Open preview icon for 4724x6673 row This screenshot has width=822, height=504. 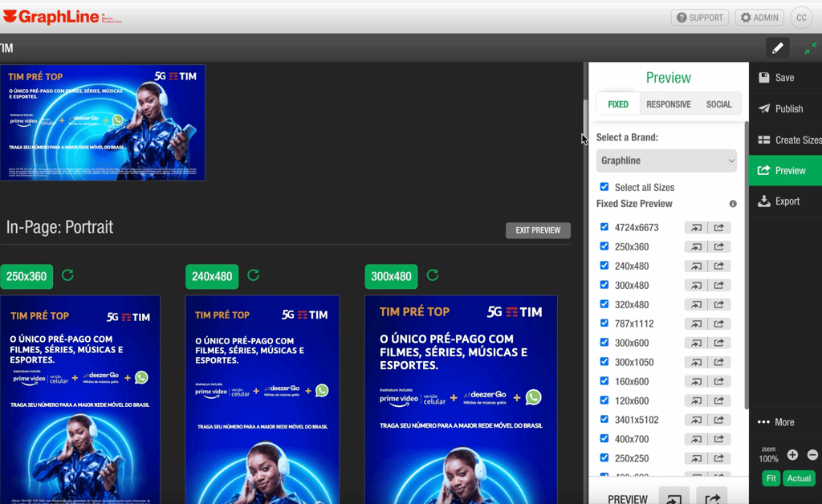click(x=696, y=227)
